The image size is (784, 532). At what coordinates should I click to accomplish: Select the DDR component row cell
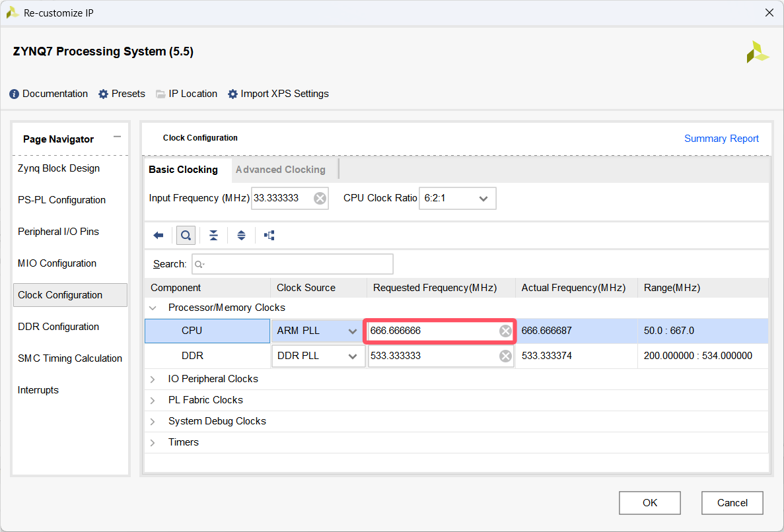pyautogui.click(x=207, y=356)
